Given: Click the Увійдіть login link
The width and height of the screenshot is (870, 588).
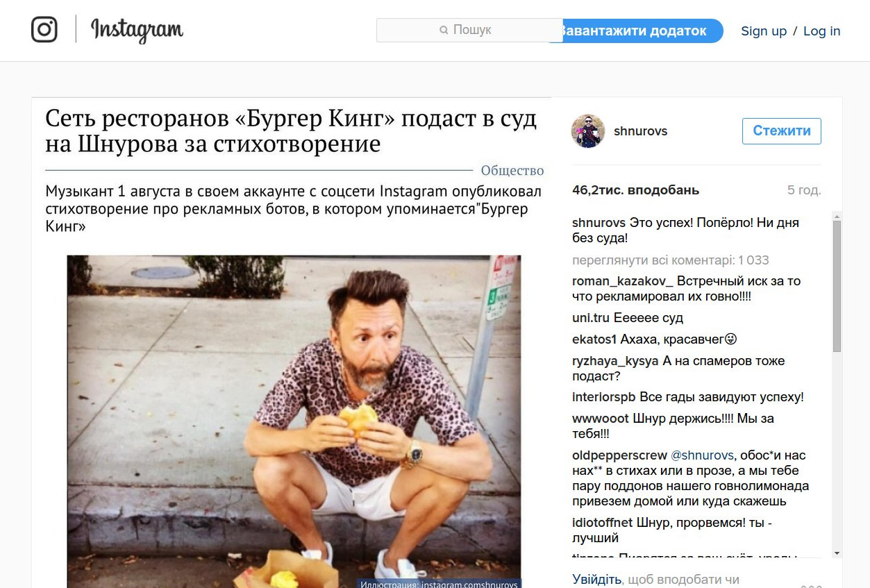Looking at the screenshot, I should [x=596, y=579].
